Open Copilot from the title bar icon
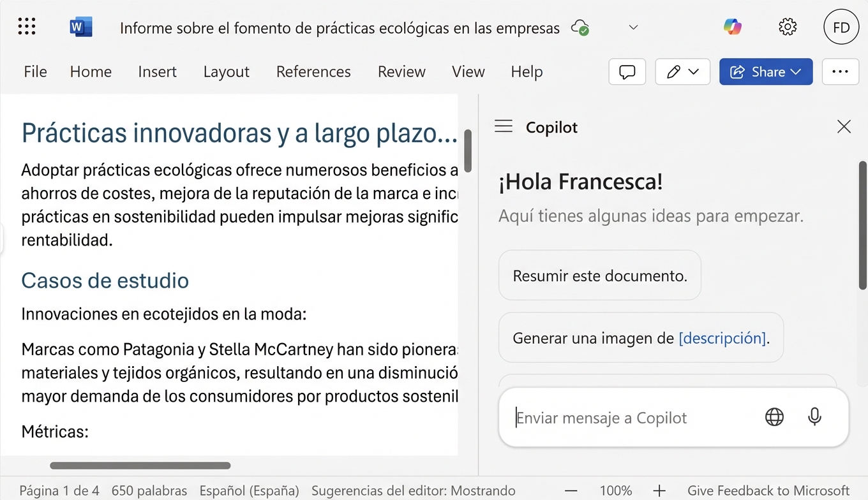The image size is (868, 500). [732, 27]
